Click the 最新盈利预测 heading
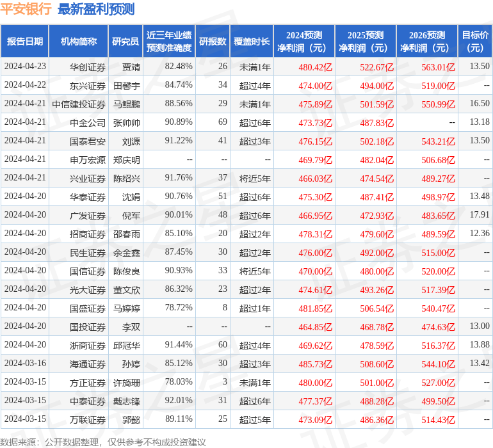Viewport: 493px width, 448px height. (x=96, y=9)
